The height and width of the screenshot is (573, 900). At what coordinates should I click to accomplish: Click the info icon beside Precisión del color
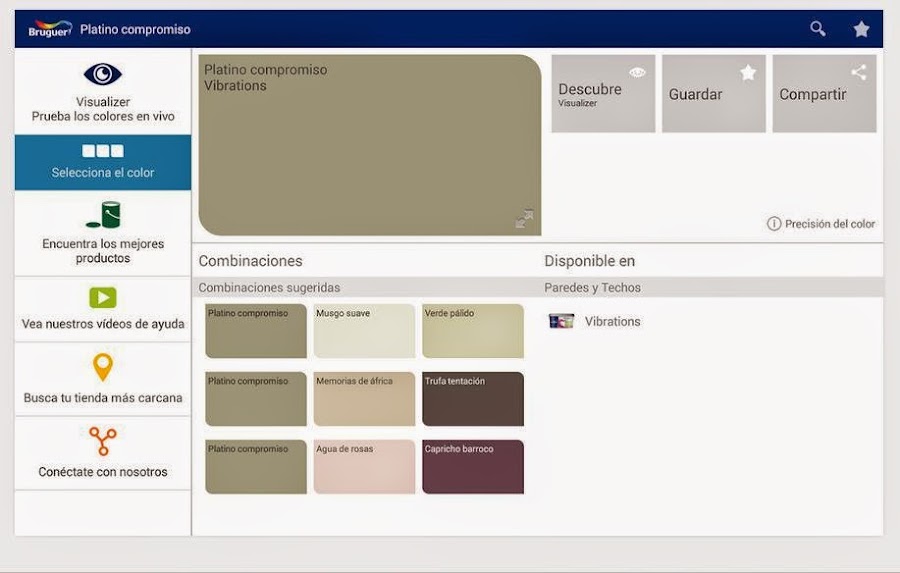click(x=774, y=223)
